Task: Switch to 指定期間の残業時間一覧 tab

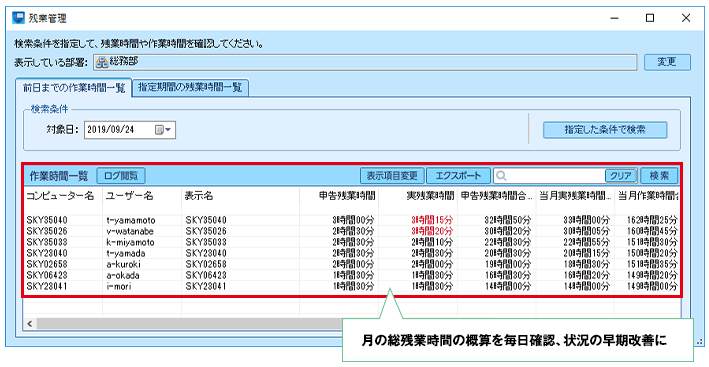Action: coord(190,88)
